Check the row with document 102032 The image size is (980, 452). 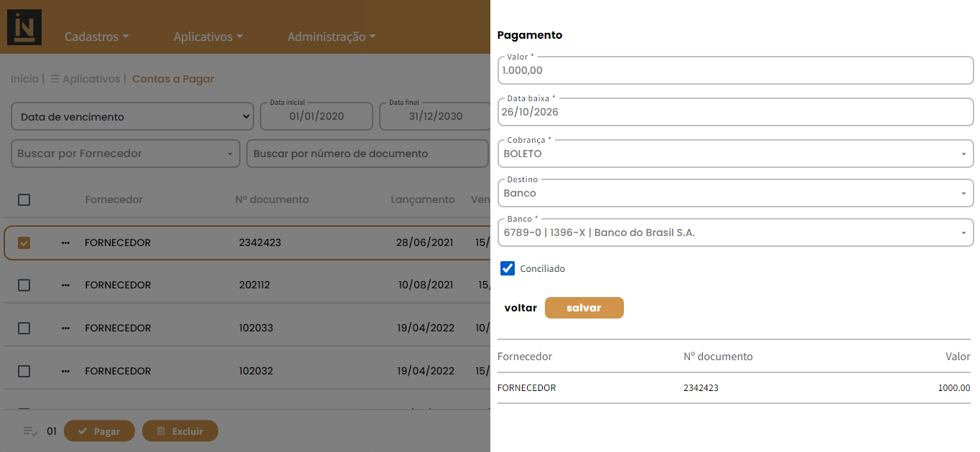click(x=24, y=371)
